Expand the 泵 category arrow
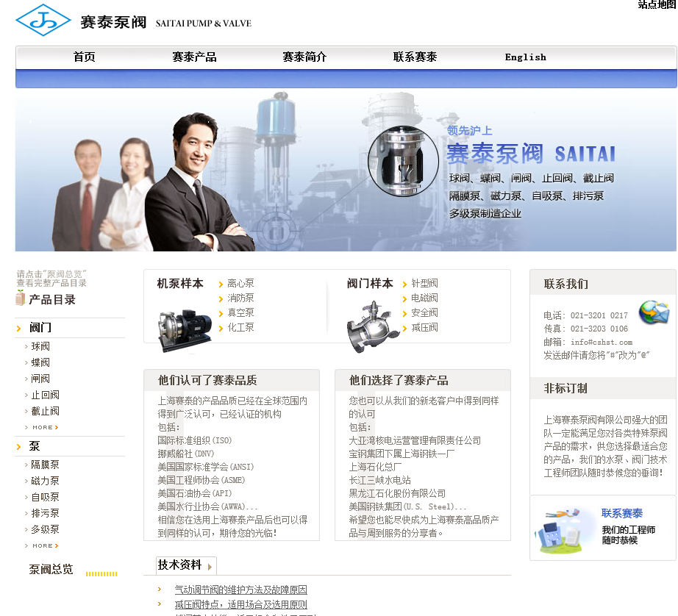Viewport: 678px width, 616px height. pyautogui.click(x=18, y=447)
